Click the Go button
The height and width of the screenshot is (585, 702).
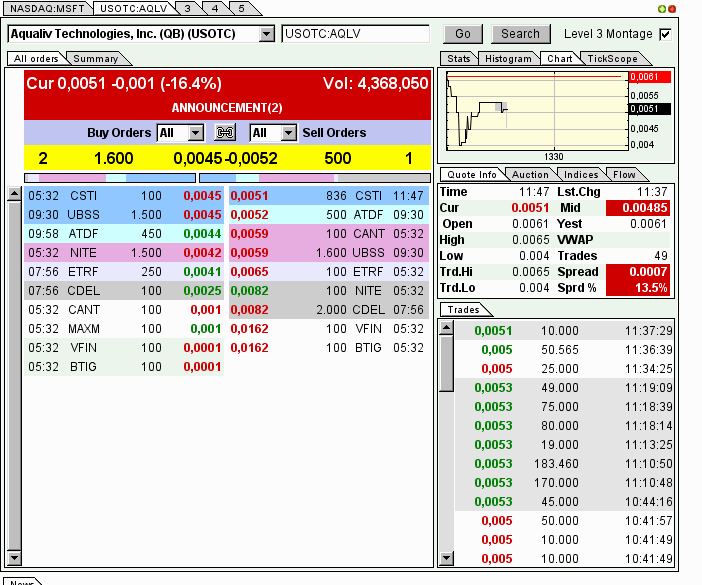(x=463, y=34)
